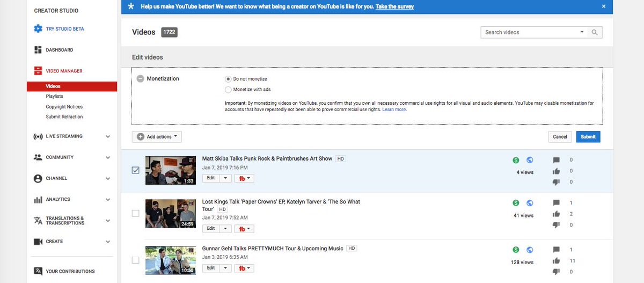Expand the Channel section

[x=108, y=178]
